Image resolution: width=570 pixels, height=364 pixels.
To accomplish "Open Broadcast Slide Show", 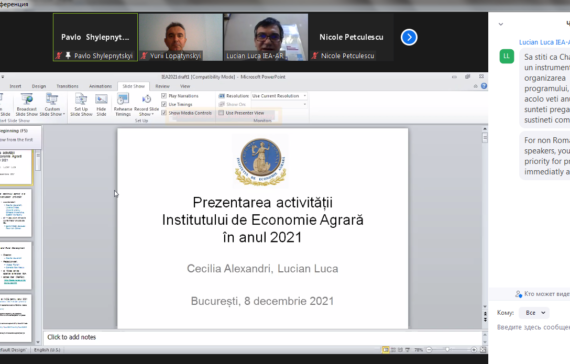I will pos(27,105).
